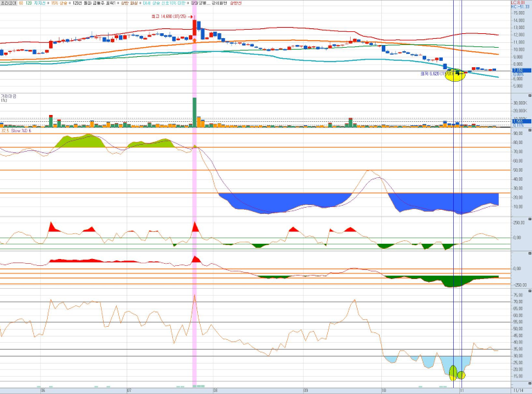Click the tall green volume bar at 07/25
532x394 pixels.
coord(195,112)
